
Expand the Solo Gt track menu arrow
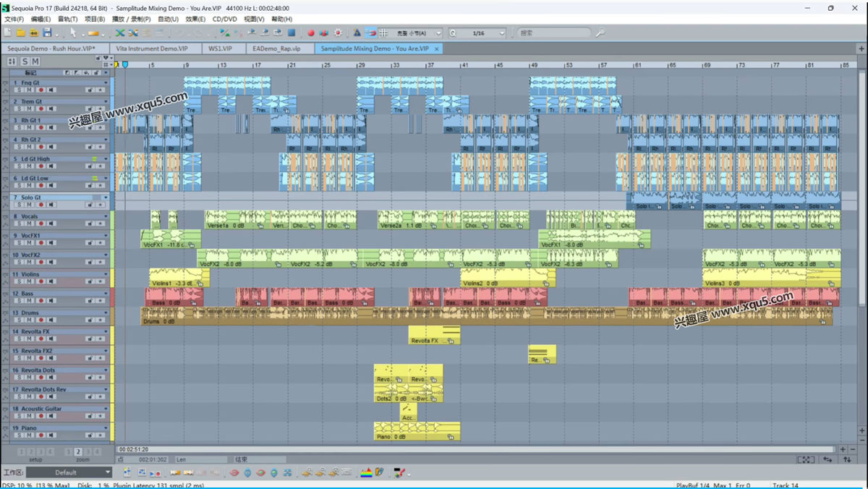point(106,197)
